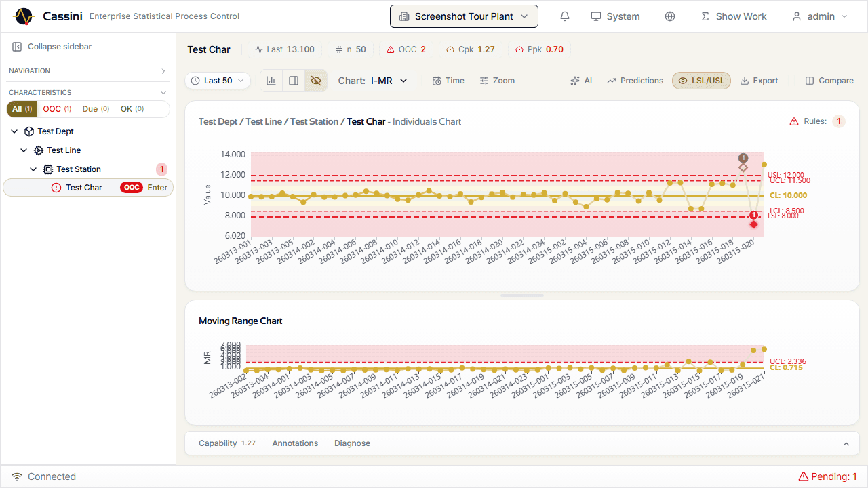The width and height of the screenshot is (868, 488).
Task: Open the notifications bell
Action: pyautogui.click(x=564, y=16)
